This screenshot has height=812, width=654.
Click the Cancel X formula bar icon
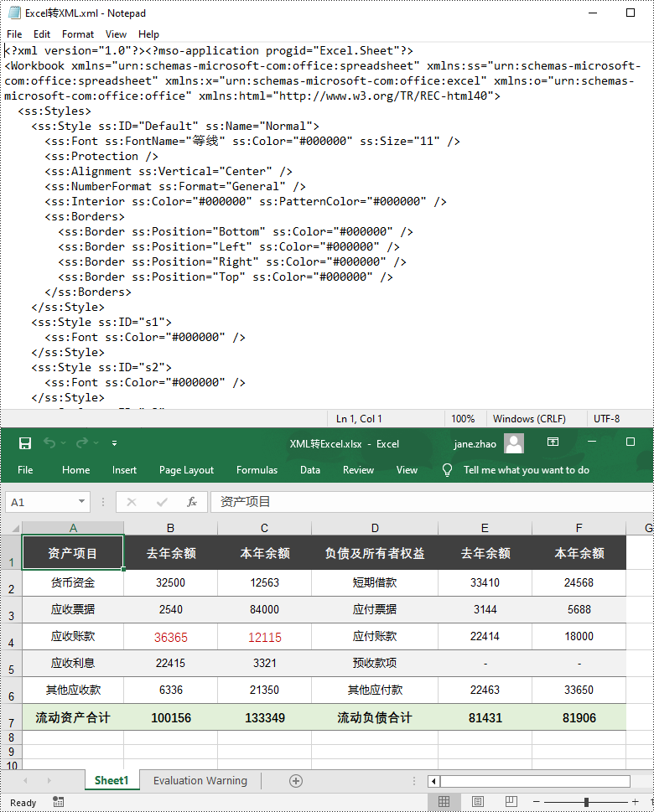tap(132, 502)
